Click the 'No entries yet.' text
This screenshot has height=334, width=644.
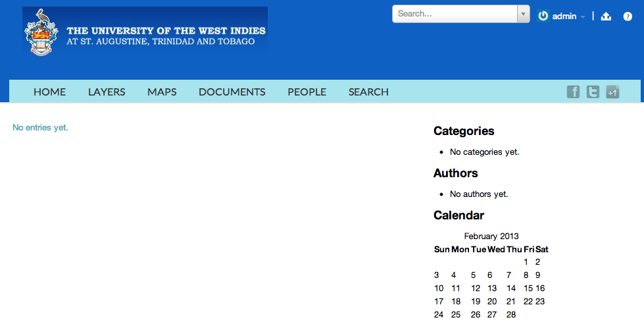(x=40, y=128)
